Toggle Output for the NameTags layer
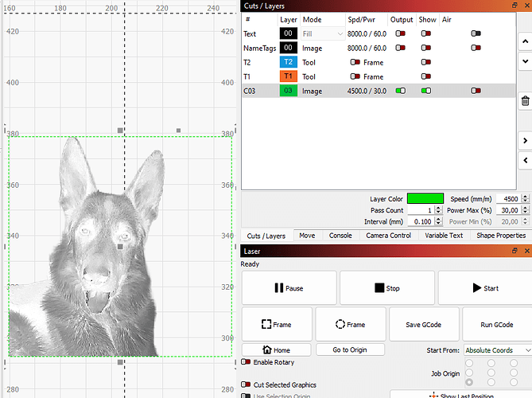 coord(400,48)
